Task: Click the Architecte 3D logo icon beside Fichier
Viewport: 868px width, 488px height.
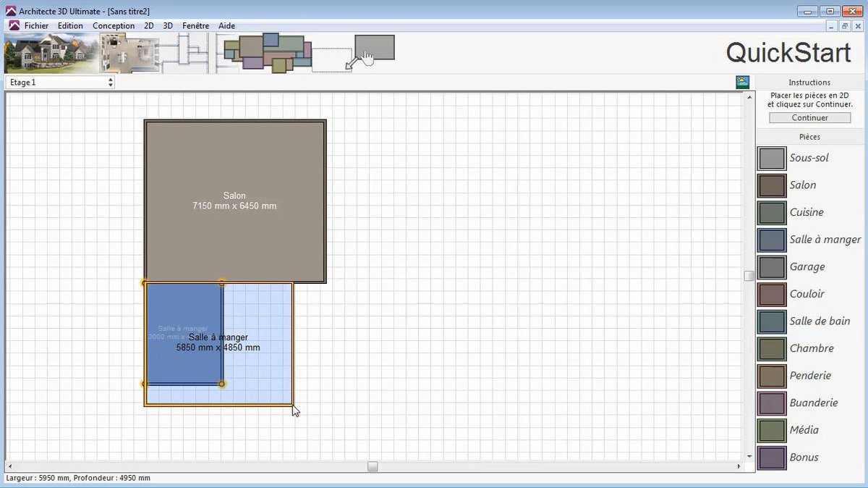Action: tap(14, 25)
